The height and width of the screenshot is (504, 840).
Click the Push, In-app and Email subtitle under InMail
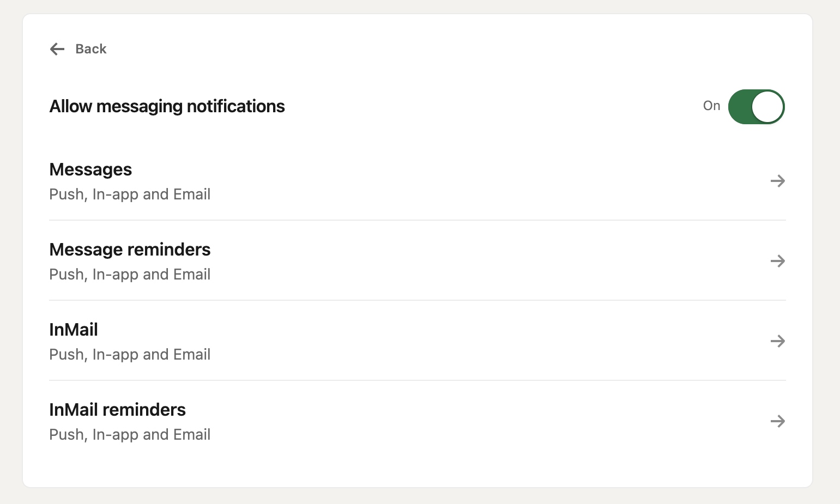click(130, 354)
